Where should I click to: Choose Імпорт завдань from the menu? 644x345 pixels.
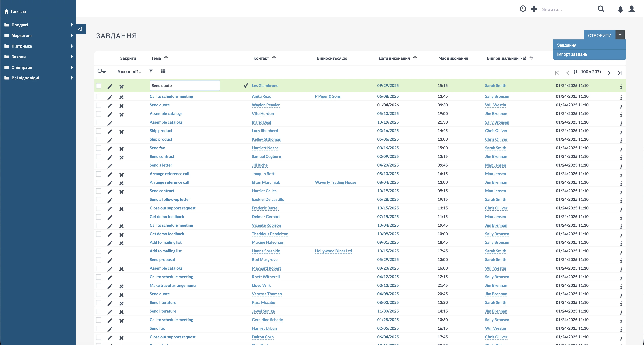tap(572, 54)
